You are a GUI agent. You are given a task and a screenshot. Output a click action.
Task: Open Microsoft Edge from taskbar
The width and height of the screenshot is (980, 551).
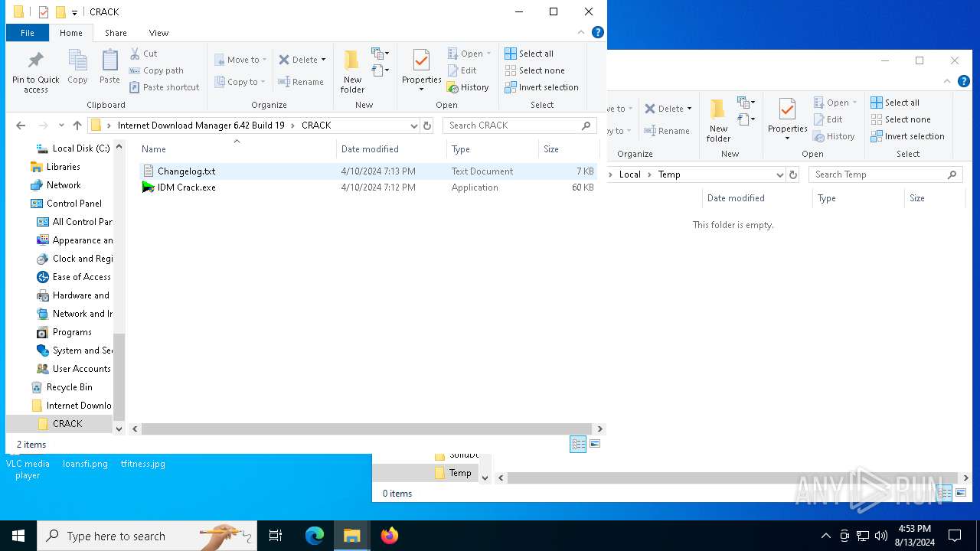pos(315,536)
